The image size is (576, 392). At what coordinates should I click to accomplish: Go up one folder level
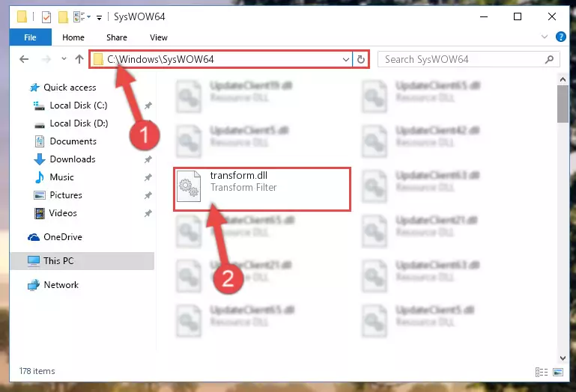[x=79, y=59]
